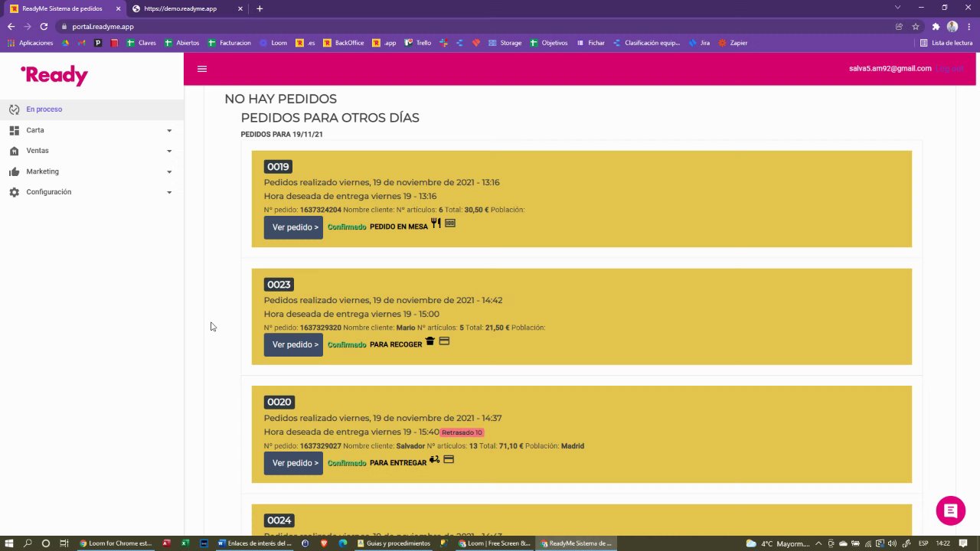Image resolution: width=980 pixels, height=551 pixels.
Task: Switch to the demo.readyme.app tab
Action: pyautogui.click(x=187, y=8)
